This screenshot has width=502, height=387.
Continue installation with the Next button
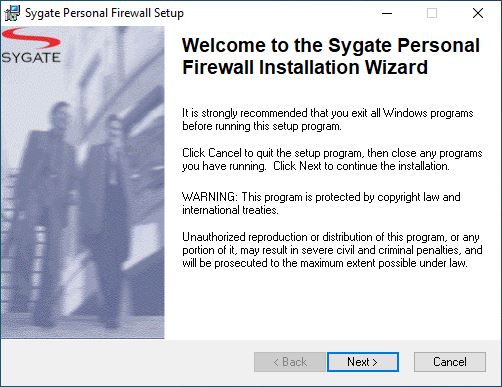pos(363,362)
